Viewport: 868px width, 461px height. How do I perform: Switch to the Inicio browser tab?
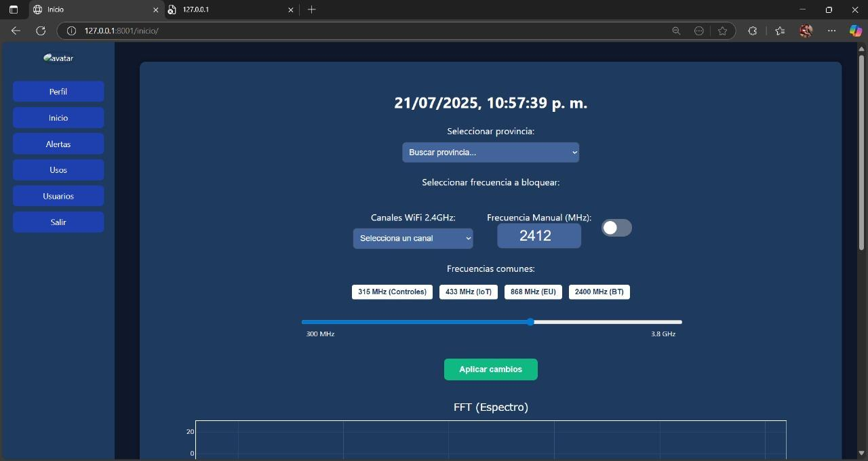coord(96,9)
